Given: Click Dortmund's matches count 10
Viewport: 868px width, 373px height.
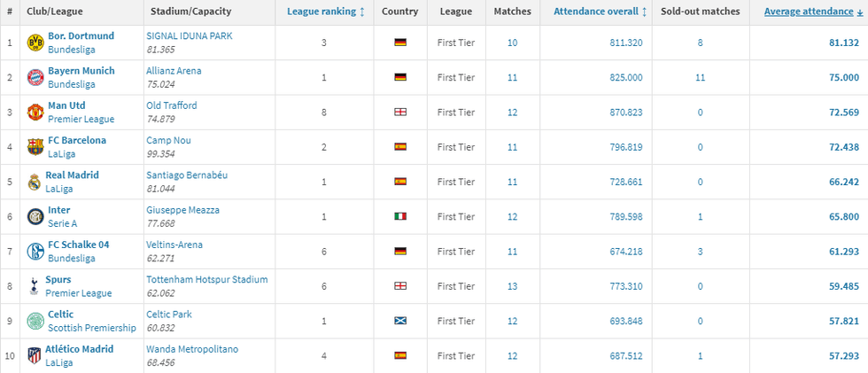Looking at the screenshot, I should pyautogui.click(x=512, y=43).
